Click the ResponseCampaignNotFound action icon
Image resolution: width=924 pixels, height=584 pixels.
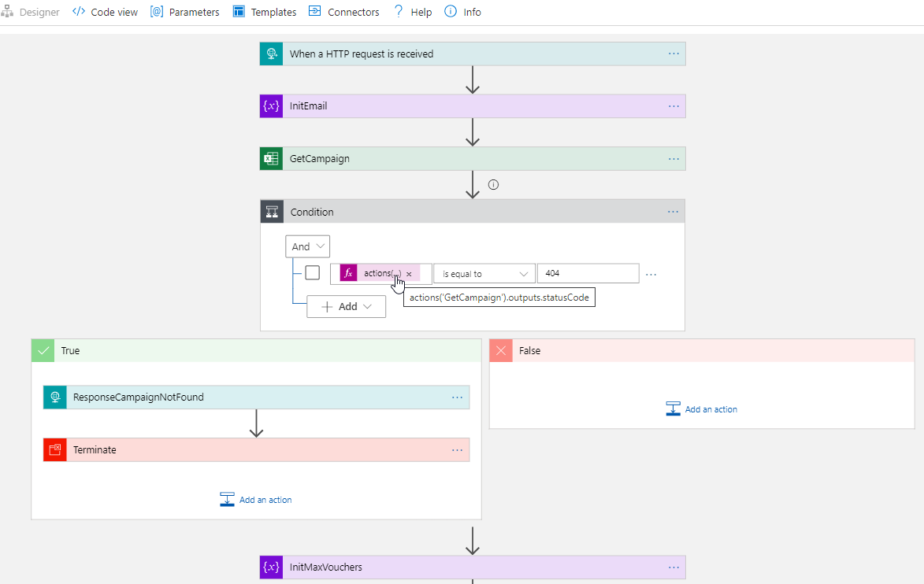(54, 397)
